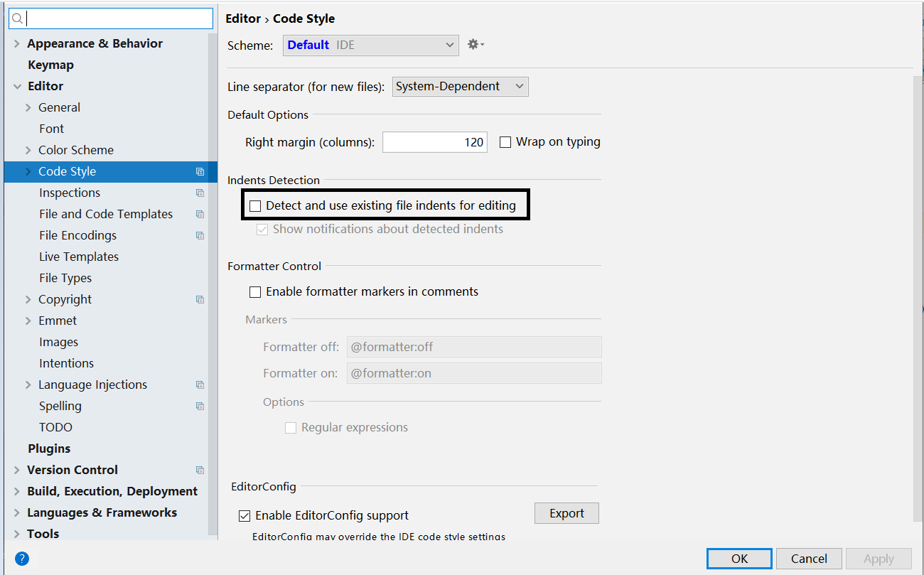Select Live Templates in settings tree
Screen dimensions: 924x575
tap(79, 257)
